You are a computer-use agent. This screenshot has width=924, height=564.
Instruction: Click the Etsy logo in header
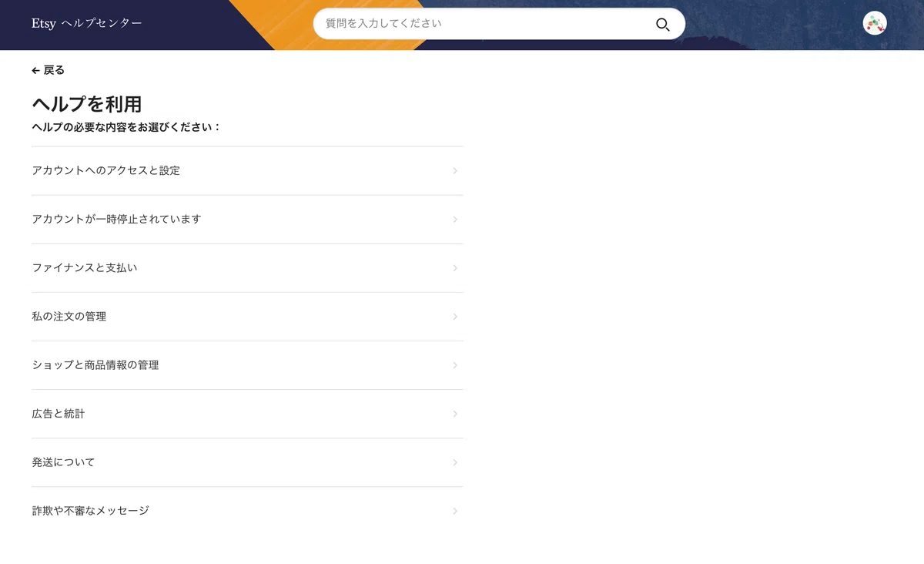click(x=44, y=23)
